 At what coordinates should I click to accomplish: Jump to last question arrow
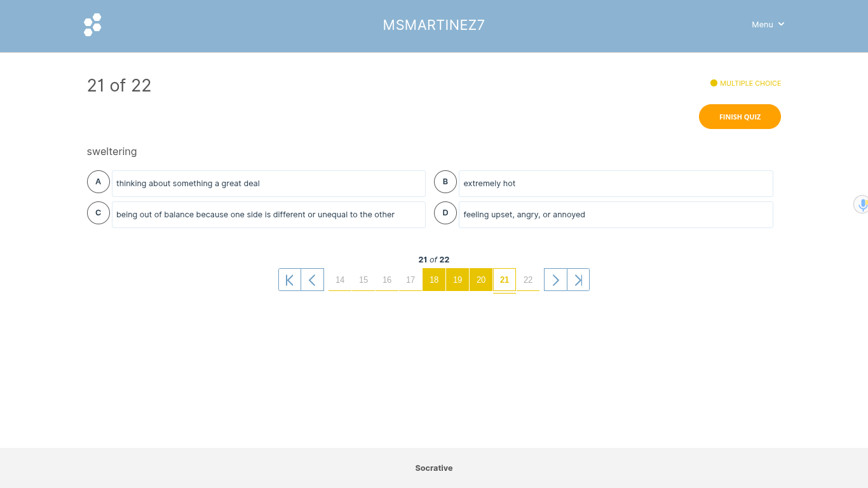pyautogui.click(x=578, y=280)
